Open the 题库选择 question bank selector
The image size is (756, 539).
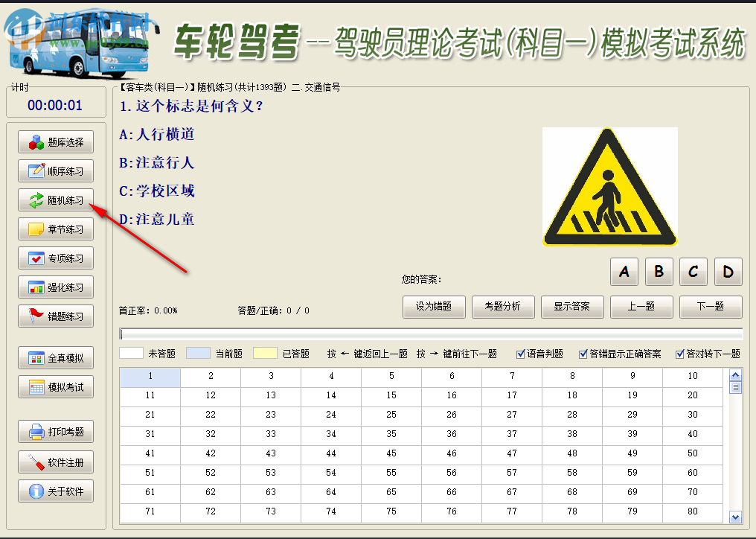click(56, 141)
